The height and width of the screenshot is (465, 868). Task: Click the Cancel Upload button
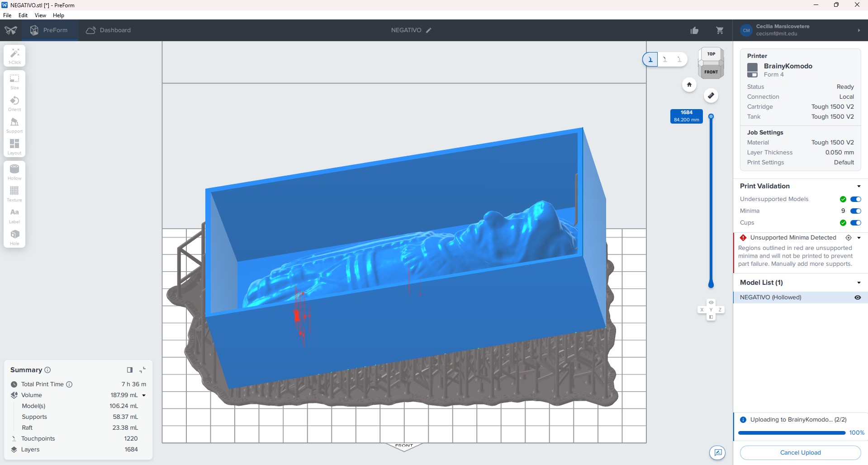click(x=800, y=452)
